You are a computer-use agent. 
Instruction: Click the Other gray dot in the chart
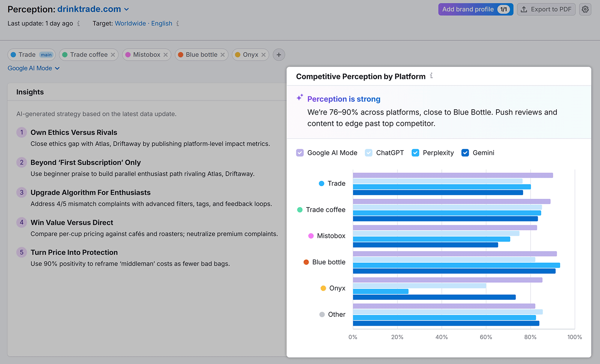[x=322, y=315]
